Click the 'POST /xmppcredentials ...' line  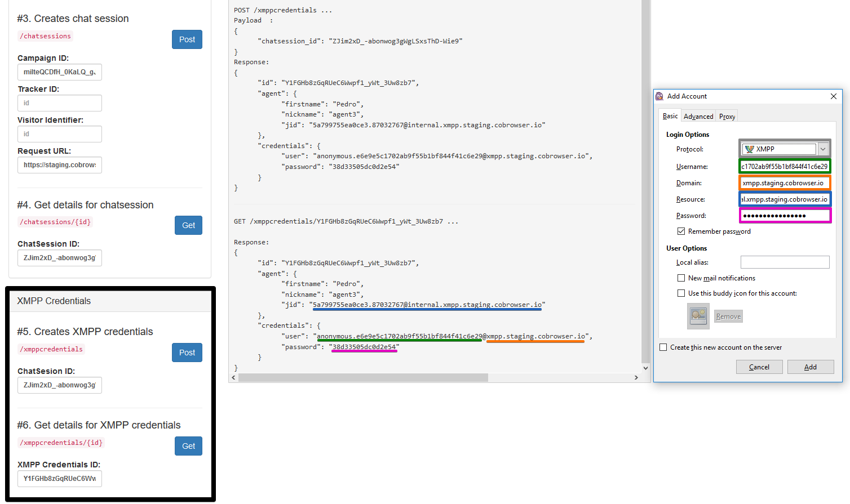(x=283, y=10)
